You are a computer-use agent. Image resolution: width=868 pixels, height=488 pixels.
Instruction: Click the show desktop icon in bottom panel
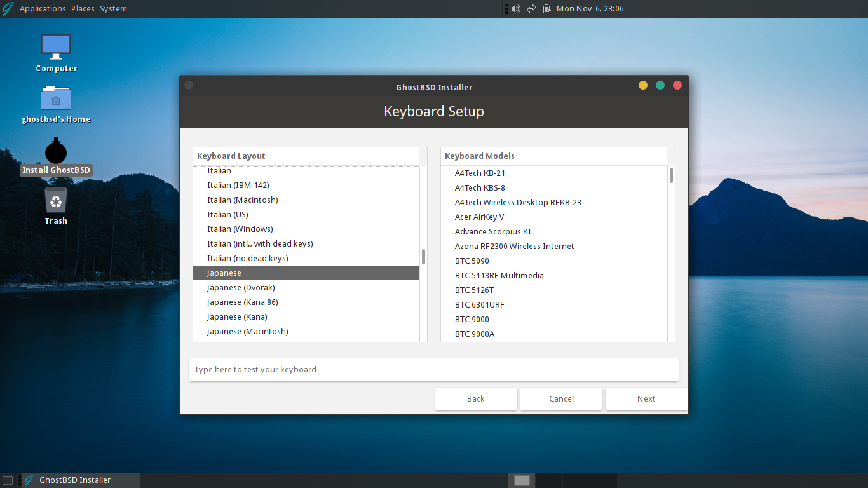click(x=8, y=480)
